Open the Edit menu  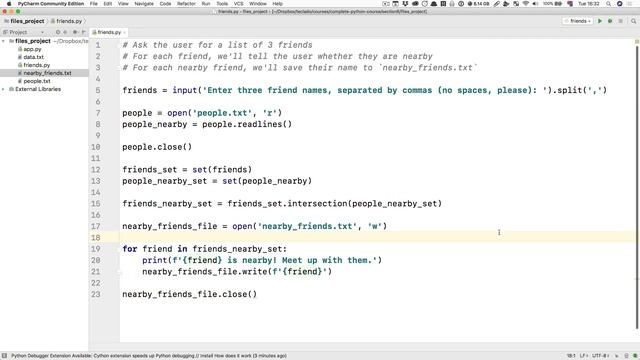coord(108,4)
